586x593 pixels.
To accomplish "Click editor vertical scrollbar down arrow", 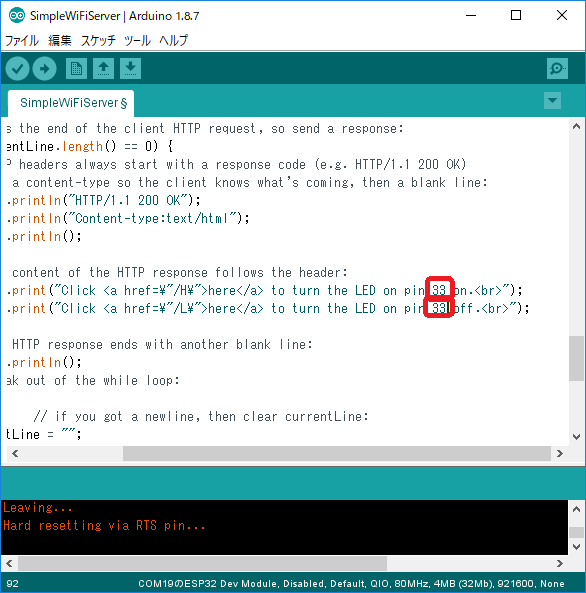I will (x=577, y=437).
